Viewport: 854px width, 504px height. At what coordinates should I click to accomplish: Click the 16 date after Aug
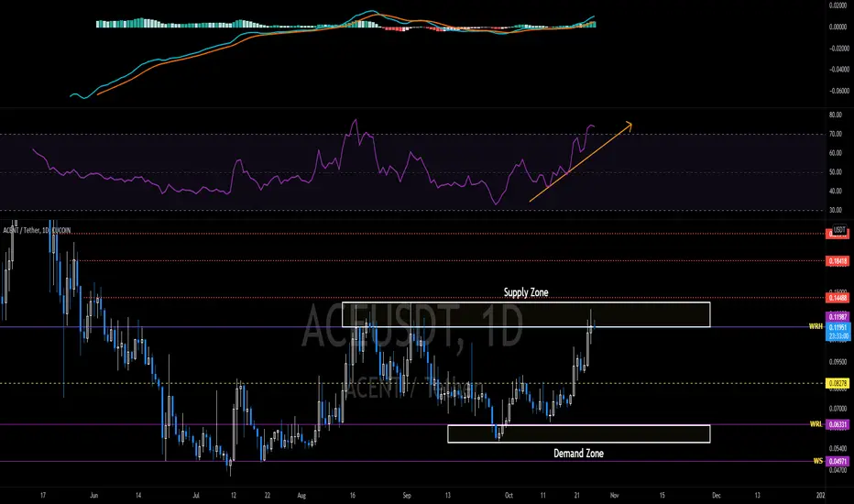(x=353, y=495)
